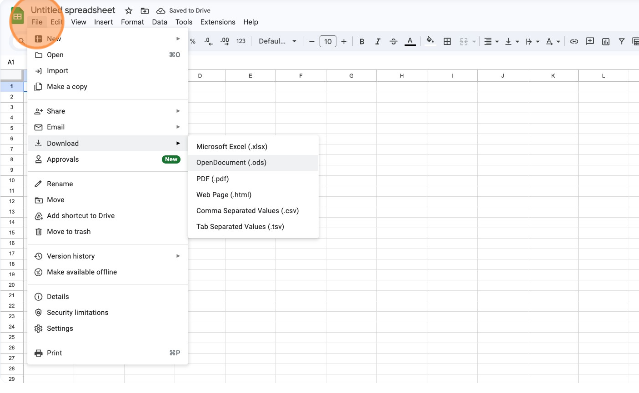639x393 pixels.
Task: Choose Move in File menu
Action: 108,199
